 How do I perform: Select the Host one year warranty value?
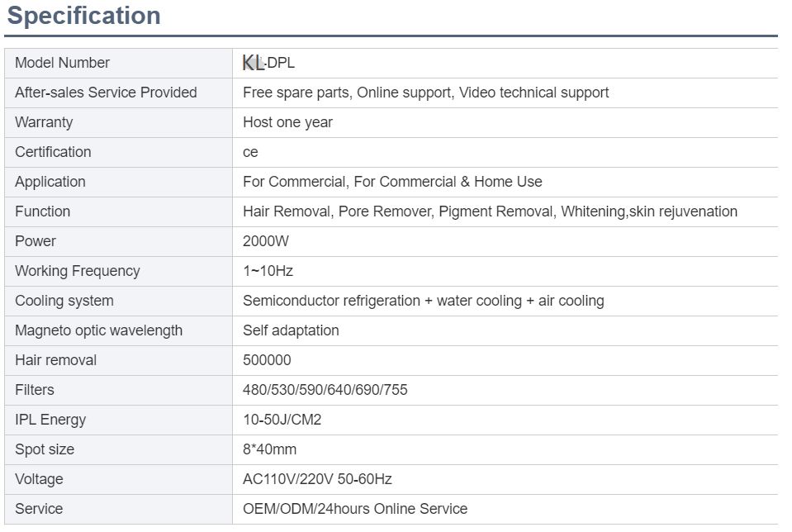click(x=287, y=122)
